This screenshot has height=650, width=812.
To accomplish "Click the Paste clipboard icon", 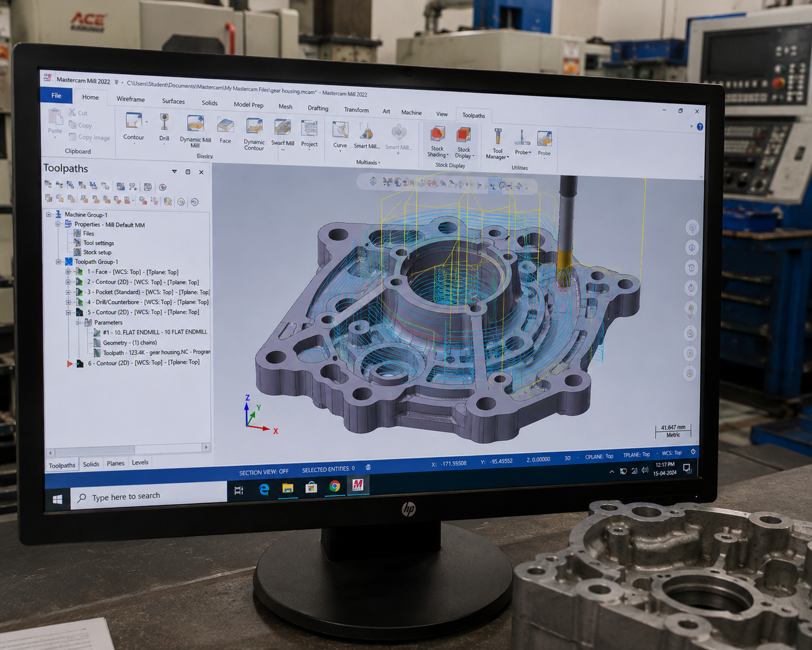I will pyautogui.click(x=56, y=118).
